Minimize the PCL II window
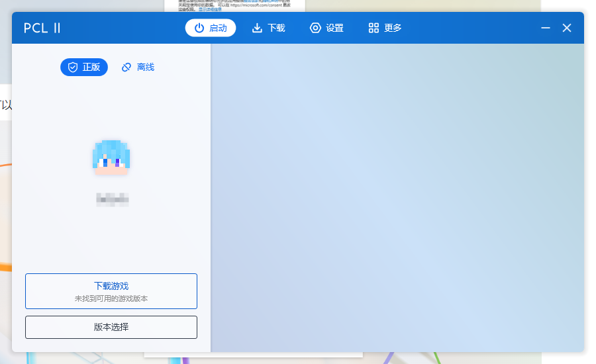Image resolution: width=596 pixels, height=364 pixels. [546, 28]
